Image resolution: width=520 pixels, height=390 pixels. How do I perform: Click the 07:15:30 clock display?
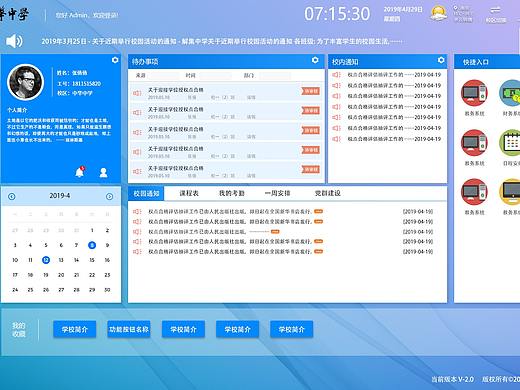337,14
